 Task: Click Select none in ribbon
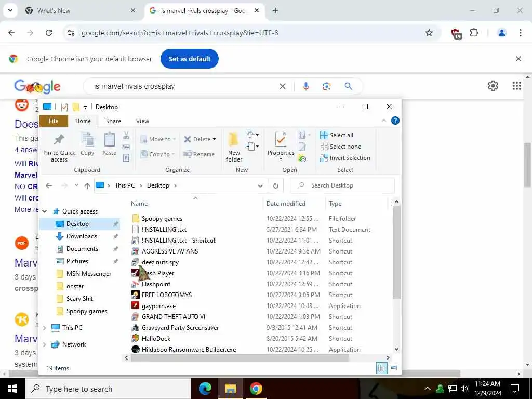coord(341,147)
